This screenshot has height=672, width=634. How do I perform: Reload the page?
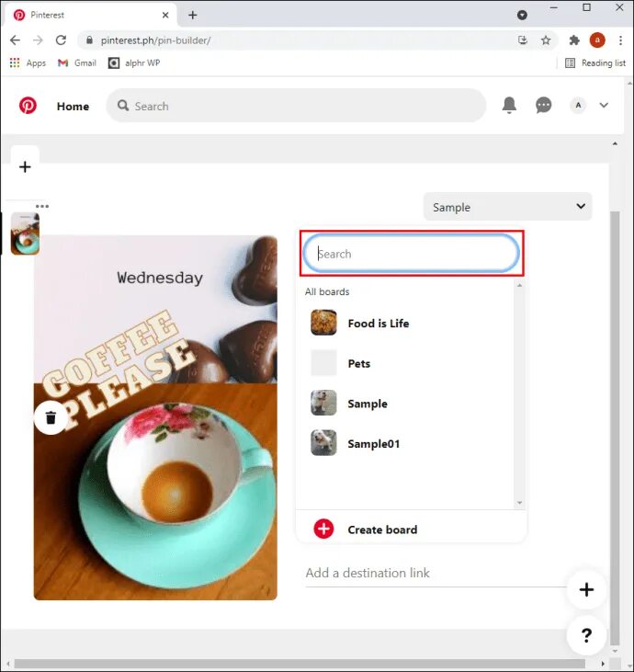point(62,40)
